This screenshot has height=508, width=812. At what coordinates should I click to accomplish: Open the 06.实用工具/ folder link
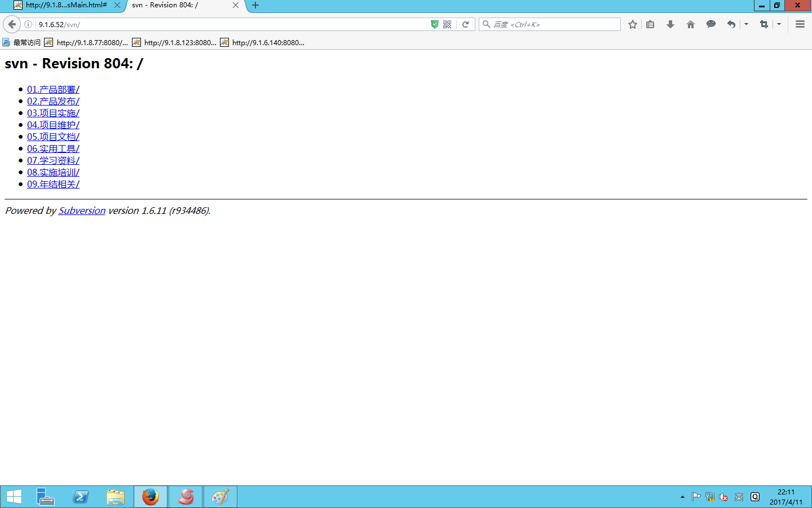click(x=53, y=148)
